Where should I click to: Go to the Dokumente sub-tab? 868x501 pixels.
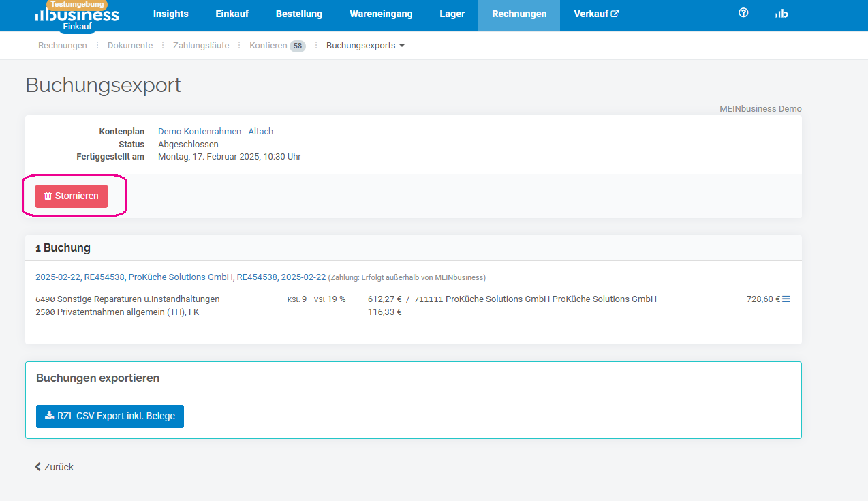point(130,46)
